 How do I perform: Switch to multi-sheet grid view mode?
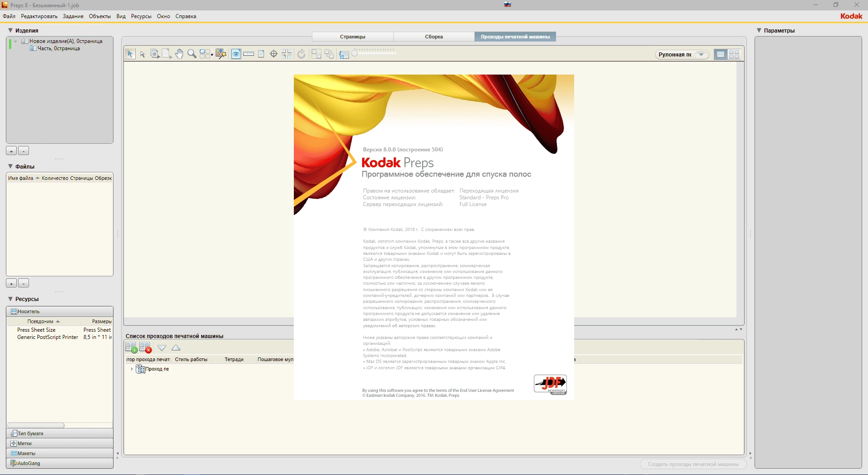point(734,54)
